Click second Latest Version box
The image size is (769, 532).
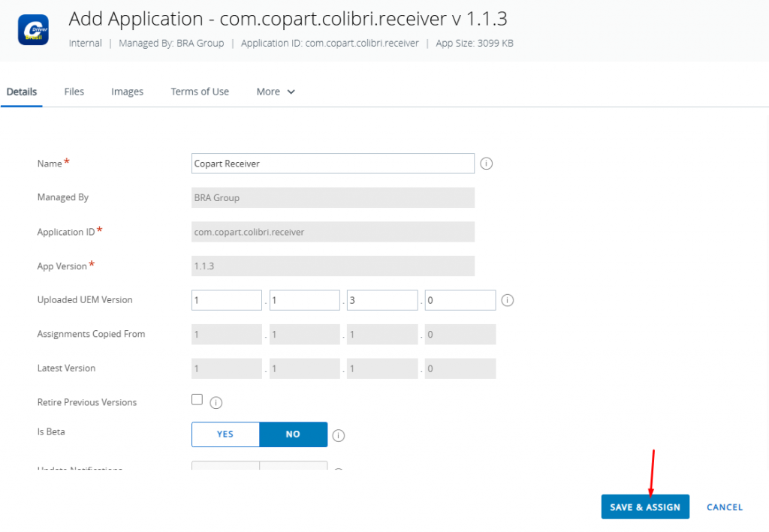305,369
